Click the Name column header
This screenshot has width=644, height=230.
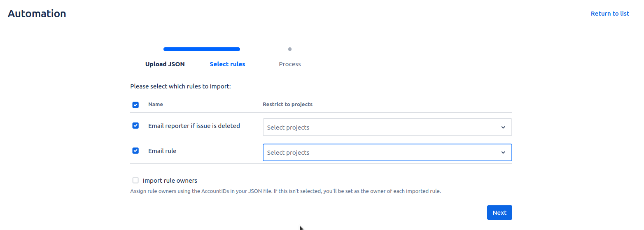pyautogui.click(x=156, y=105)
